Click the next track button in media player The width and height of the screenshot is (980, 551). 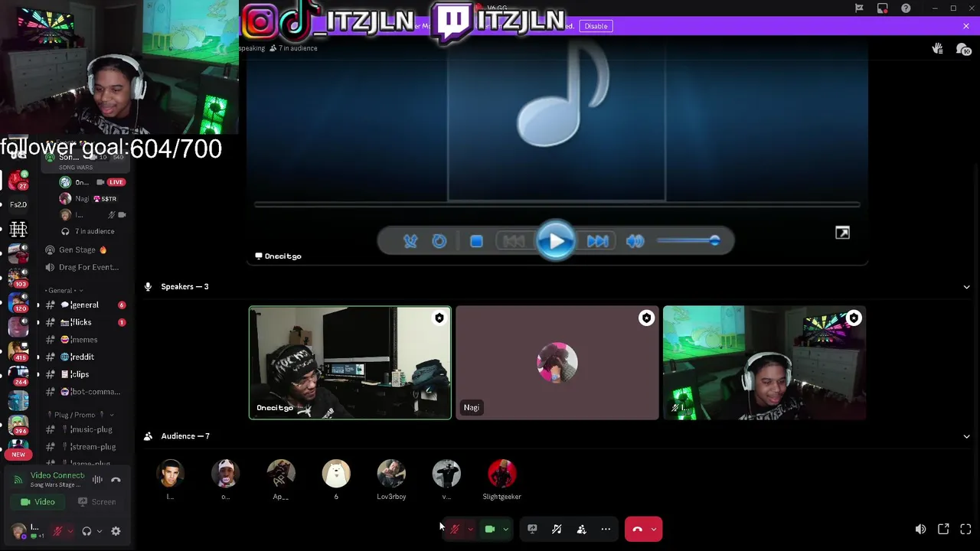[597, 241]
